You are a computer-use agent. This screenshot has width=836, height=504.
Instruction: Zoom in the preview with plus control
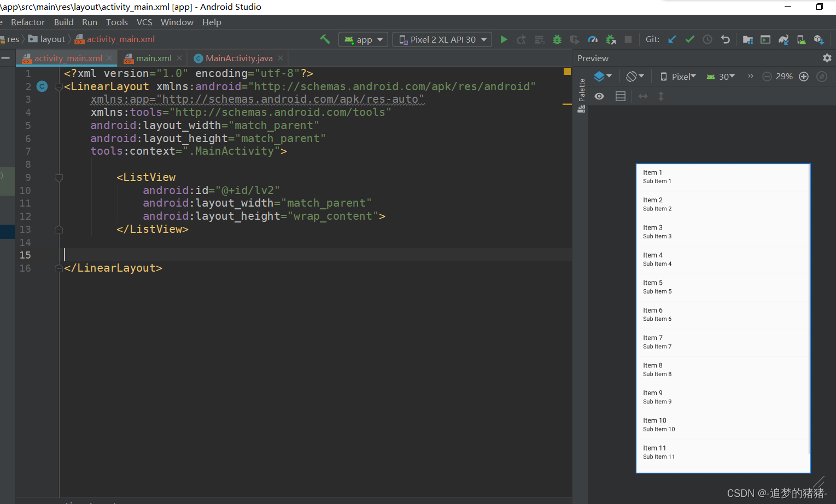[803, 76]
